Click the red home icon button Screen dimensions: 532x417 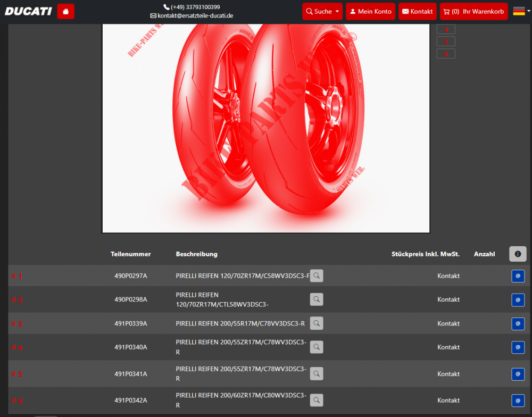[x=65, y=11]
